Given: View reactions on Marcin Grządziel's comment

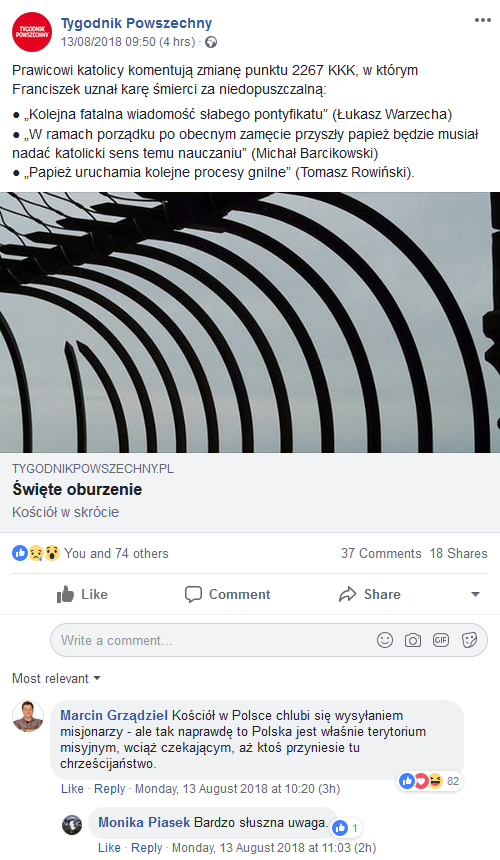Looking at the screenshot, I should point(429,780).
